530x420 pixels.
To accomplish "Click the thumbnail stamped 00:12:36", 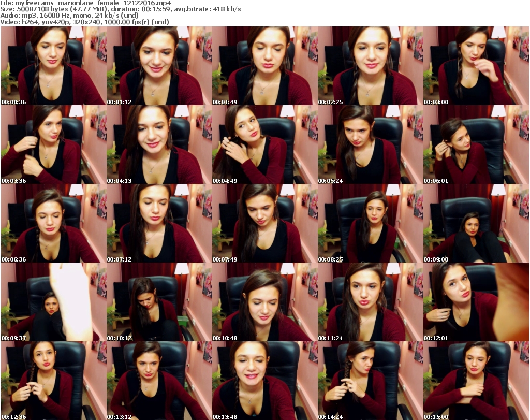I will click(53, 381).
